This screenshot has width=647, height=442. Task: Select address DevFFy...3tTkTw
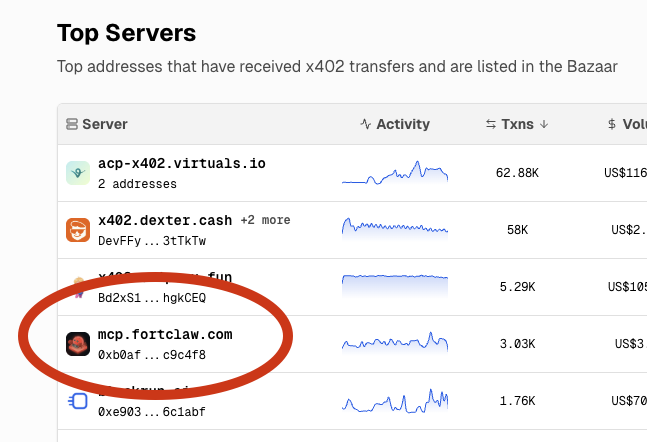(152, 241)
